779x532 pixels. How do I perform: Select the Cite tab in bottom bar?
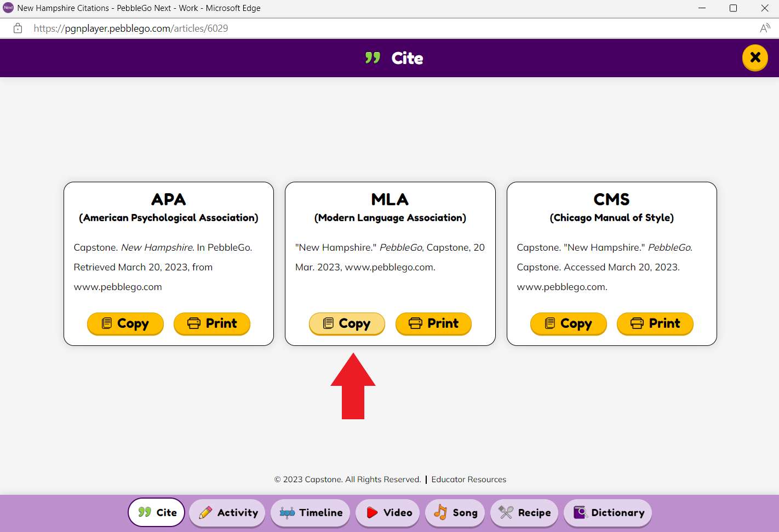157,512
